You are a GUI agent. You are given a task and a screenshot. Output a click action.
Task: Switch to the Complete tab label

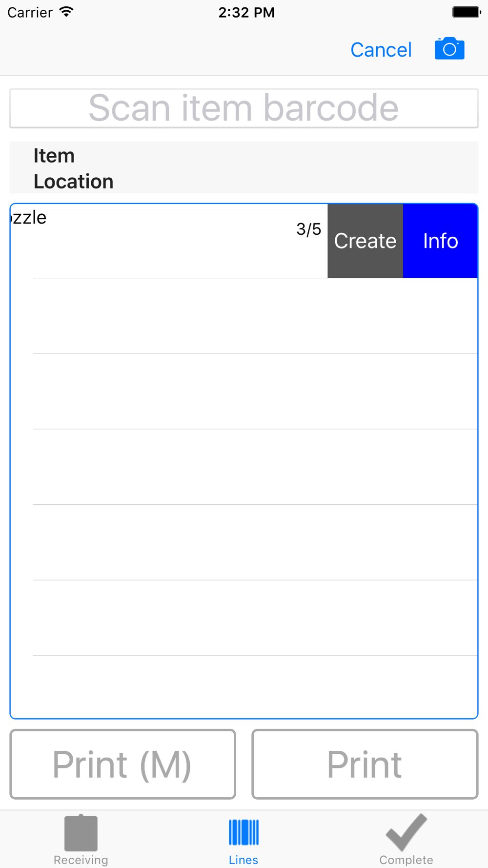pyautogui.click(x=406, y=860)
